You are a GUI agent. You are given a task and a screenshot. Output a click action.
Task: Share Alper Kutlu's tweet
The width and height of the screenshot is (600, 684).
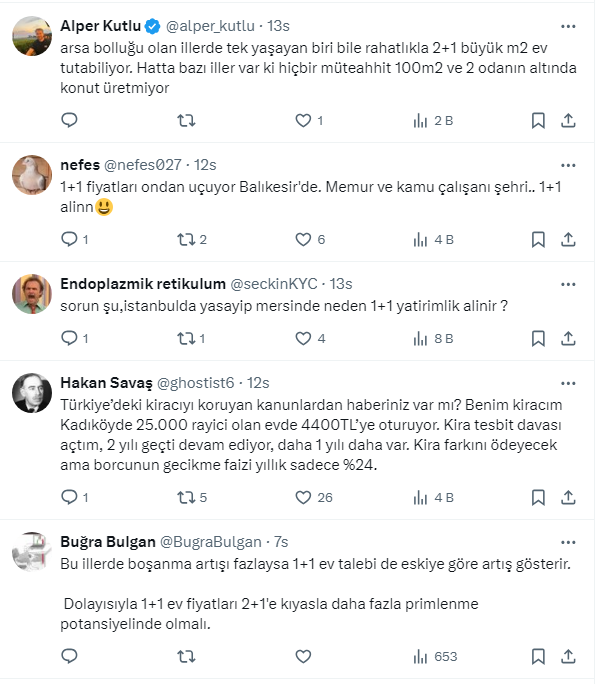(x=568, y=121)
